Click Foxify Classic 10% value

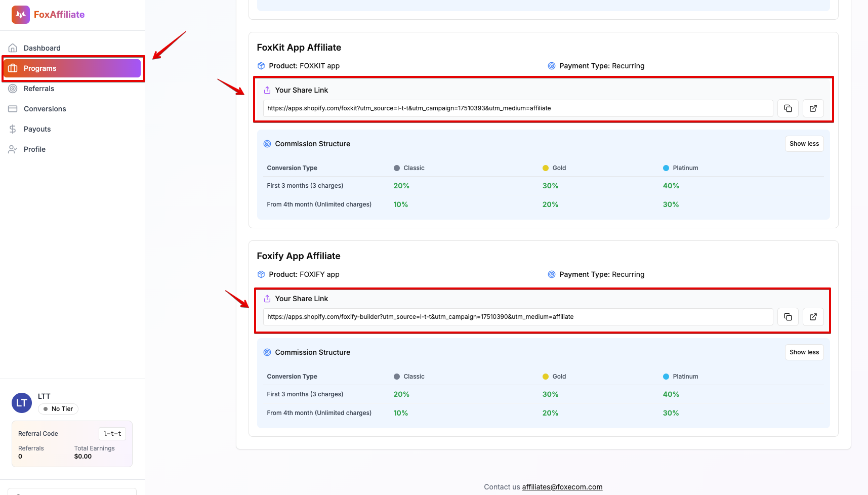(x=401, y=413)
